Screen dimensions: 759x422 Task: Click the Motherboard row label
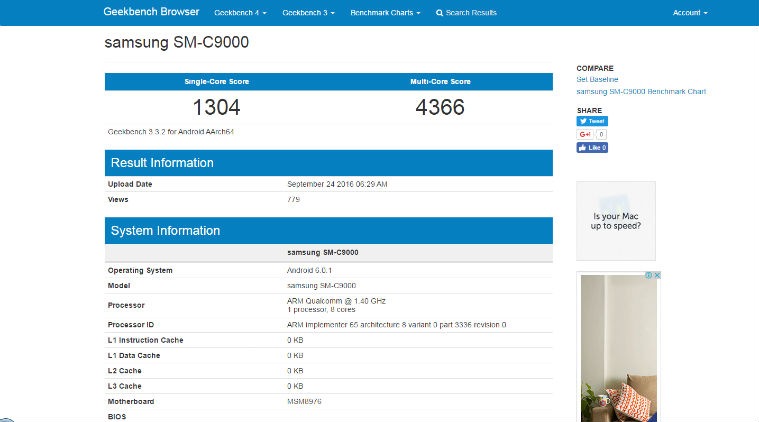pos(131,401)
